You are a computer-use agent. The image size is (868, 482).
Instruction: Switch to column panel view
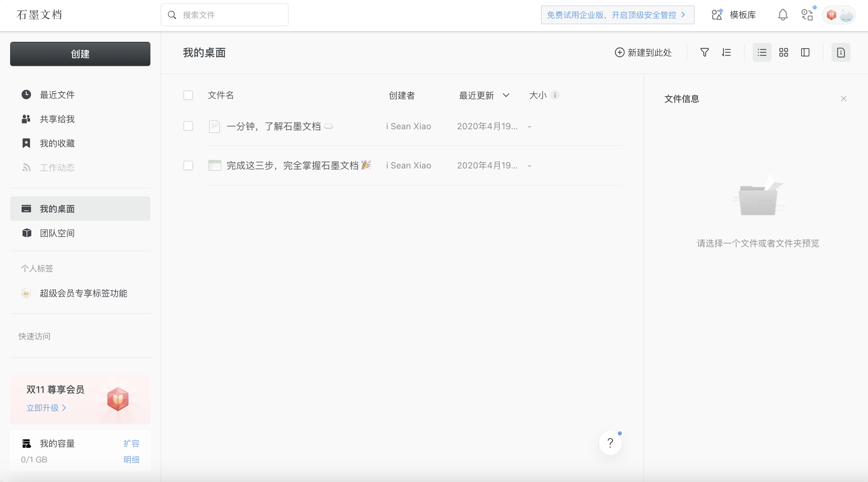click(805, 52)
